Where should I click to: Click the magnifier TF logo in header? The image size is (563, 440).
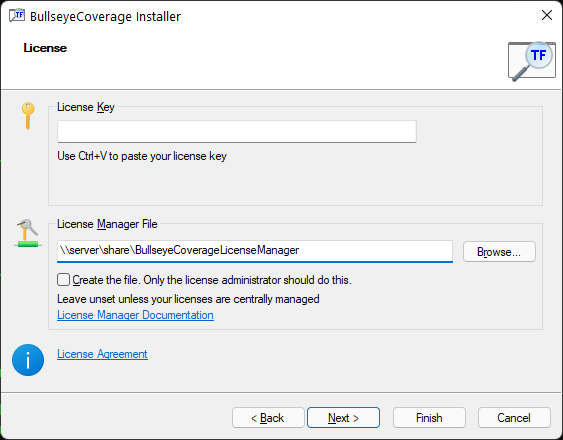[x=532, y=61]
